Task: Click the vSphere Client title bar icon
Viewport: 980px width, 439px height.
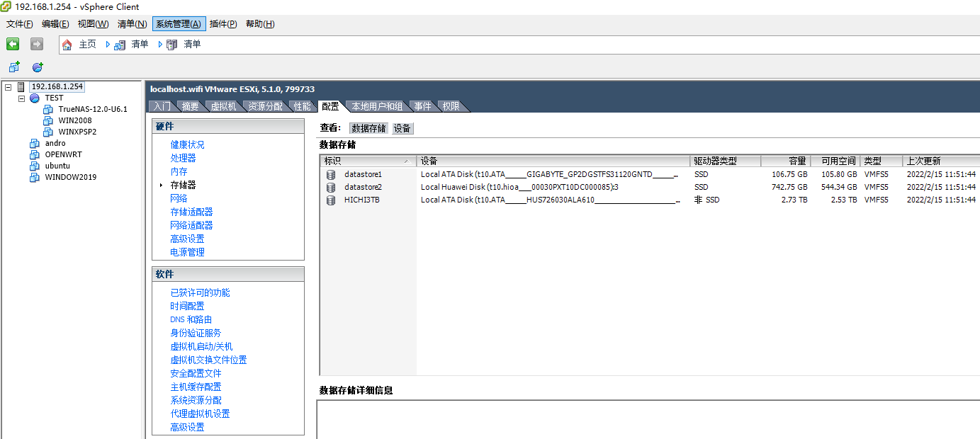Action: click(x=6, y=6)
